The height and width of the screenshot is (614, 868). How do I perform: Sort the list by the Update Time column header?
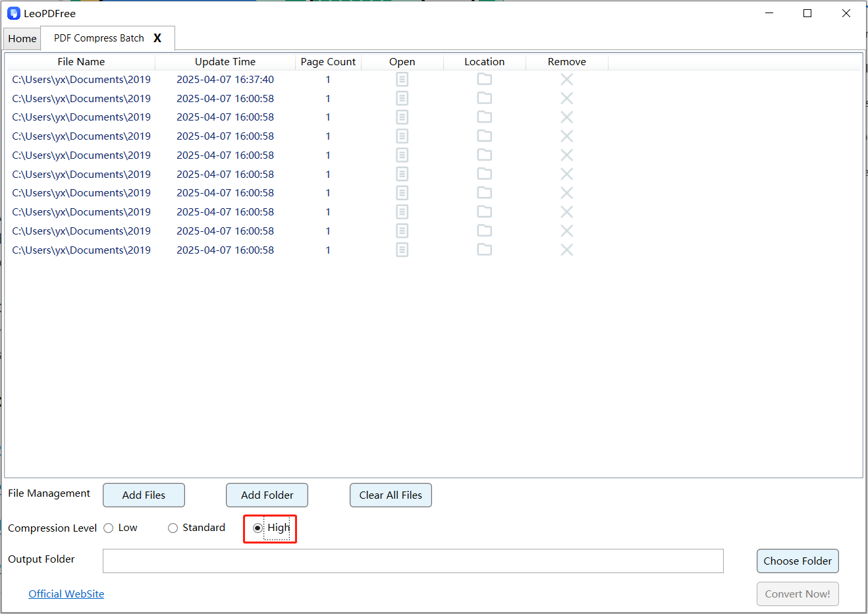(x=225, y=62)
